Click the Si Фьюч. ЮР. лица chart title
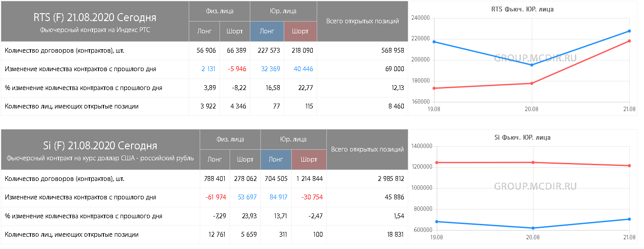This screenshot has height=249, width=644. click(522, 137)
